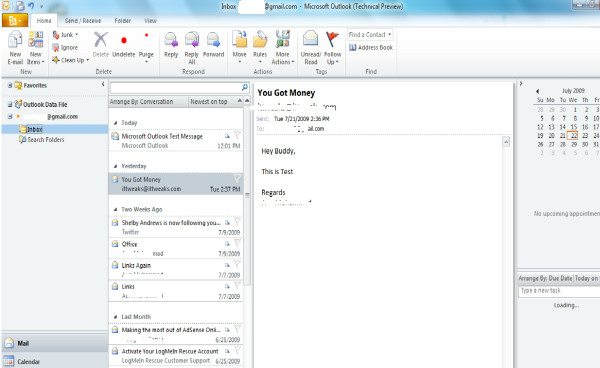This screenshot has height=368, width=600.
Task: Open the Move folder menu
Action: click(x=240, y=47)
